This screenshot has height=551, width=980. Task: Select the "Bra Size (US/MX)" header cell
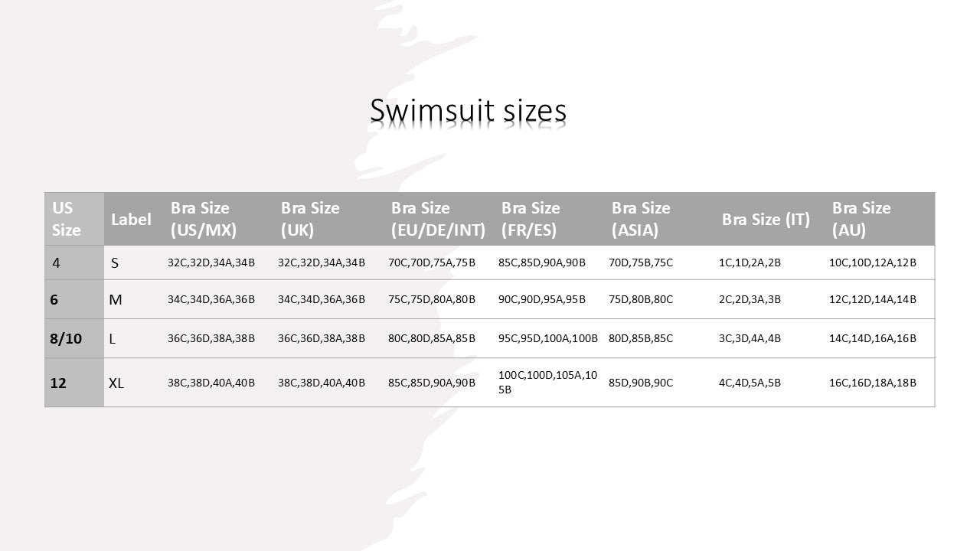coord(204,219)
